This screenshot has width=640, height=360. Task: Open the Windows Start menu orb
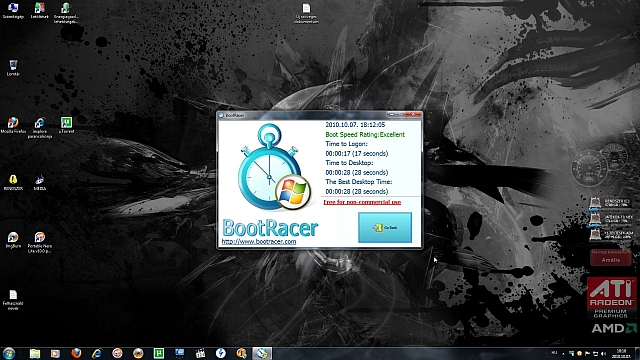[x=9, y=353]
